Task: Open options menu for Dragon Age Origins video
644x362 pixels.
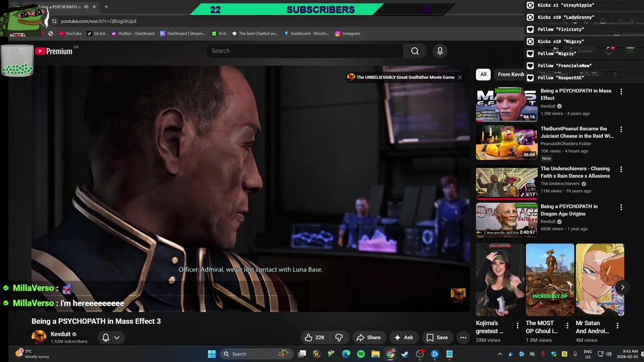Action: [621, 207]
